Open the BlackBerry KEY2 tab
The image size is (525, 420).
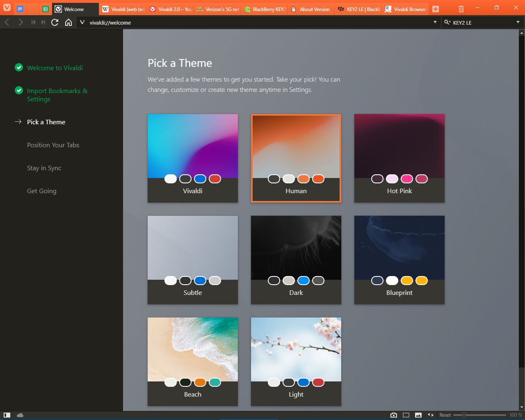click(x=265, y=9)
